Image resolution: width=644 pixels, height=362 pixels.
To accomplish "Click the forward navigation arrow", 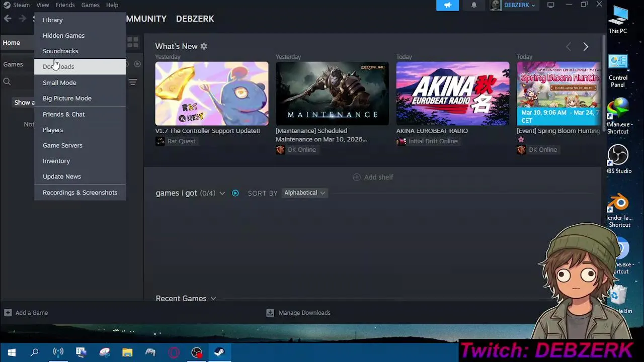I will [22, 19].
